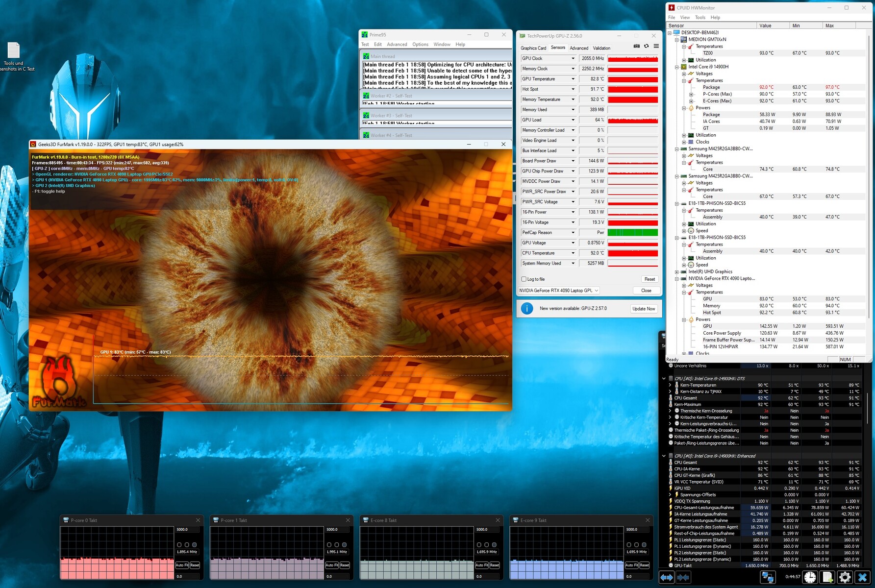The image size is (875, 588).
Task: Click the Reset button in GPU-Z
Action: (650, 279)
